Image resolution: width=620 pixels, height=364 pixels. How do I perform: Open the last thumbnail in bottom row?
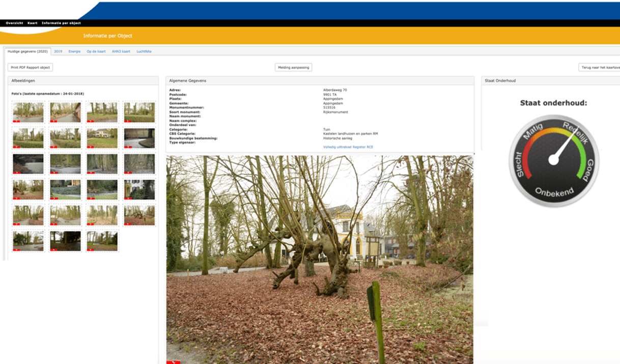102,241
